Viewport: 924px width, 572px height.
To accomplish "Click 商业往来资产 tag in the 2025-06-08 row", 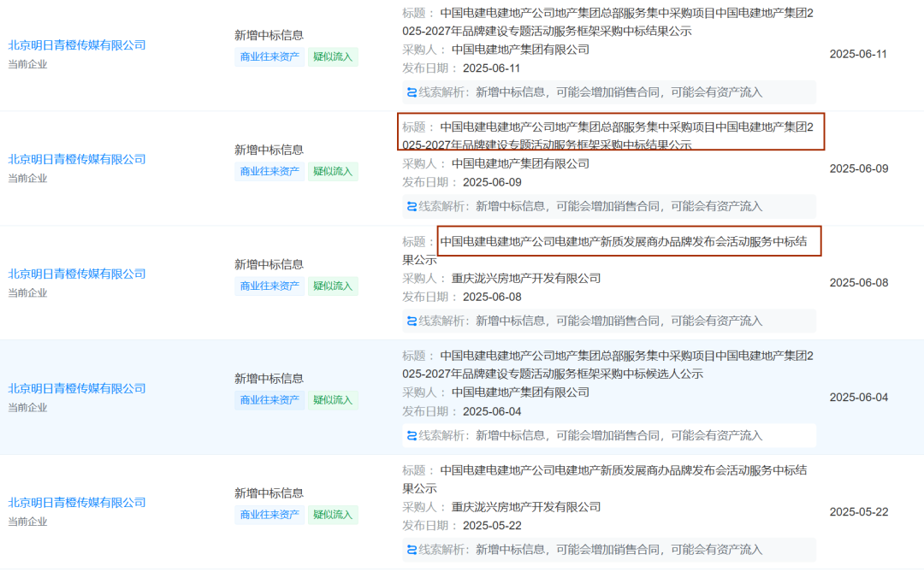I will point(269,286).
